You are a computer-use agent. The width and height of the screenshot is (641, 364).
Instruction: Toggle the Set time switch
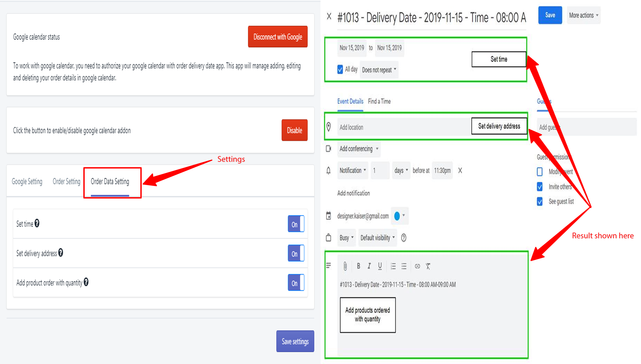pyautogui.click(x=296, y=224)
